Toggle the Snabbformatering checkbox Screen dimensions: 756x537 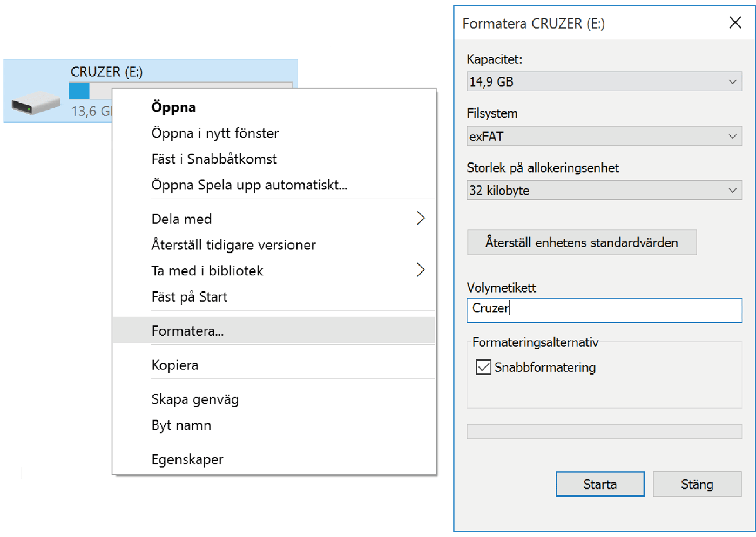tap(483, 368)
